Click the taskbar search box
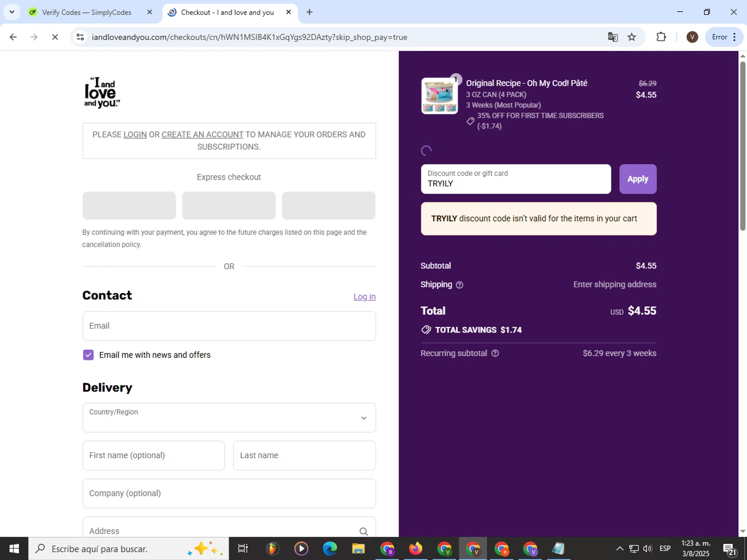This screenshot has width=747, height=560. click(x=128, y=549)
